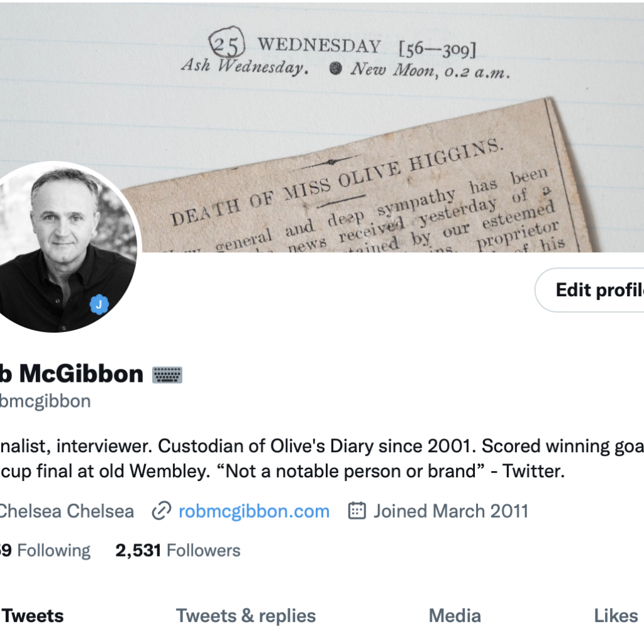Switch to the Media tab
644x644 pixels.
(455, 616)
